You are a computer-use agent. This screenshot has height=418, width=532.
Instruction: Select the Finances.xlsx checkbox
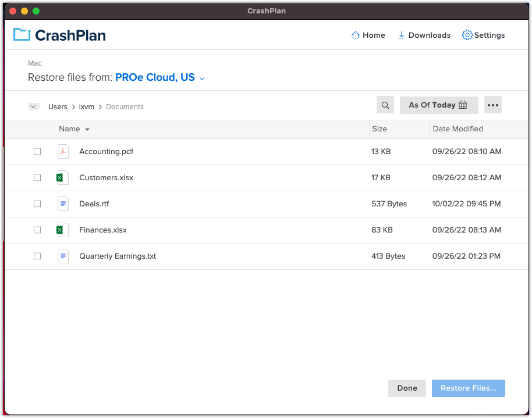pyautogui.click(x=37, y=230)
